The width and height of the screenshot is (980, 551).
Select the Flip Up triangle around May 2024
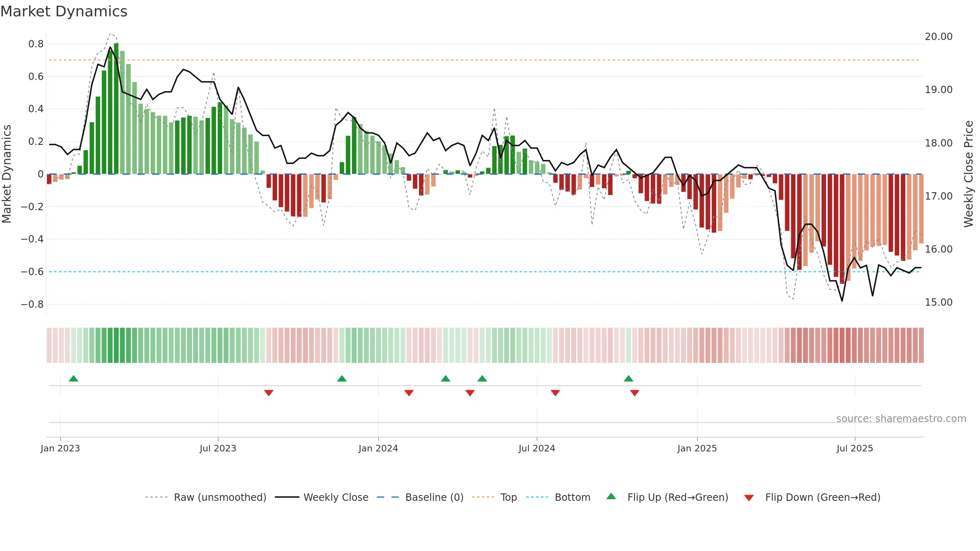482,379
